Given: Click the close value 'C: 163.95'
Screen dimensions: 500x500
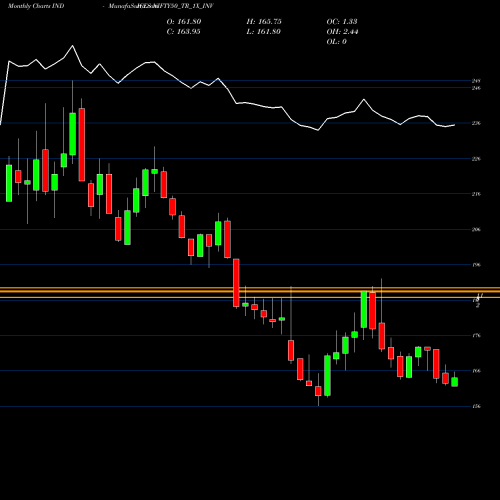Looking at the screenshot, I should click(183, 31).
